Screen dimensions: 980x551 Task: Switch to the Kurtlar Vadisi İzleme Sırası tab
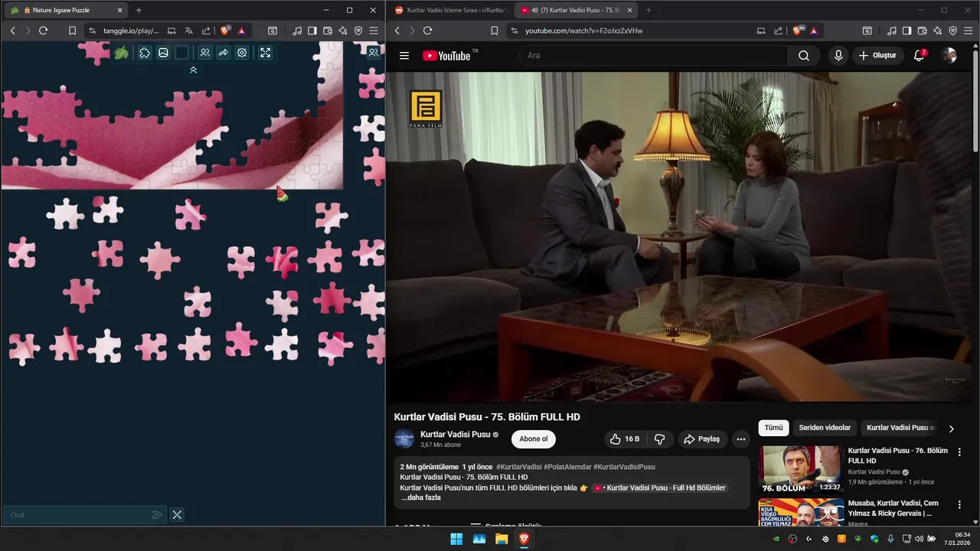tap(450, 11)
